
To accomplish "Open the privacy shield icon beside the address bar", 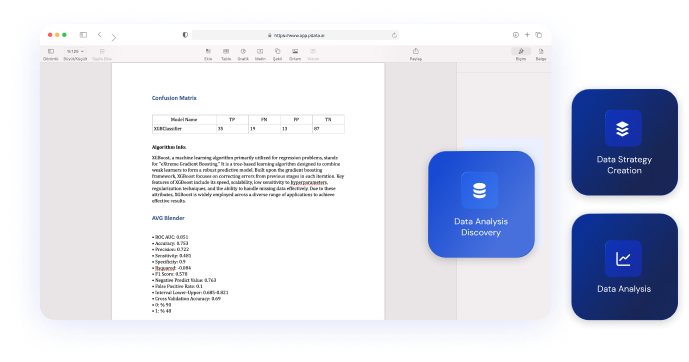I will (x=185, y=35).
